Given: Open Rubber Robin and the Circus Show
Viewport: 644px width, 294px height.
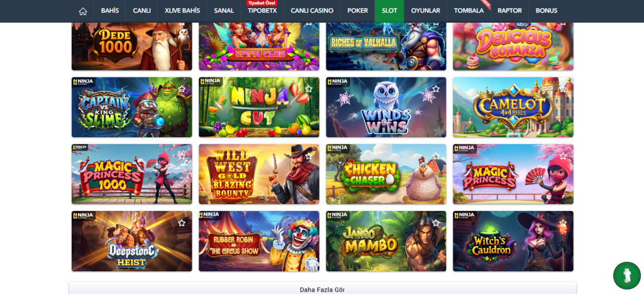Looking at the screenshot, I should (x=258, y=241).
